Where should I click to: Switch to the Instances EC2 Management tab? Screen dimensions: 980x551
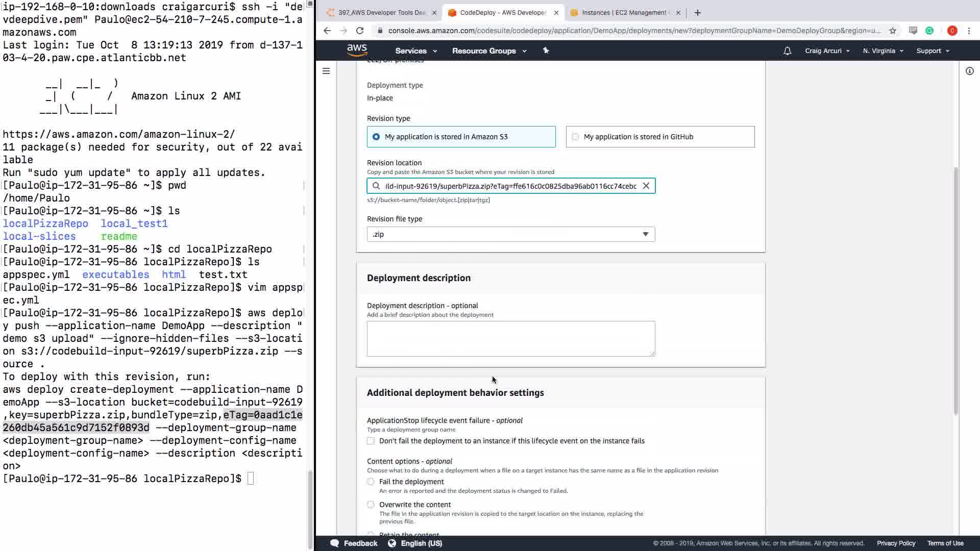point(624,13)
